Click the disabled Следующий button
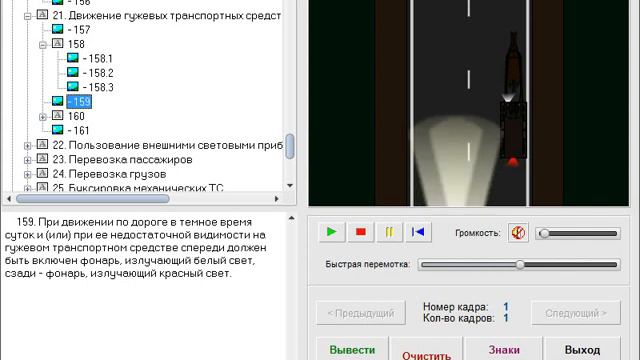The image size is (640, 360). (x=576, y=313)
